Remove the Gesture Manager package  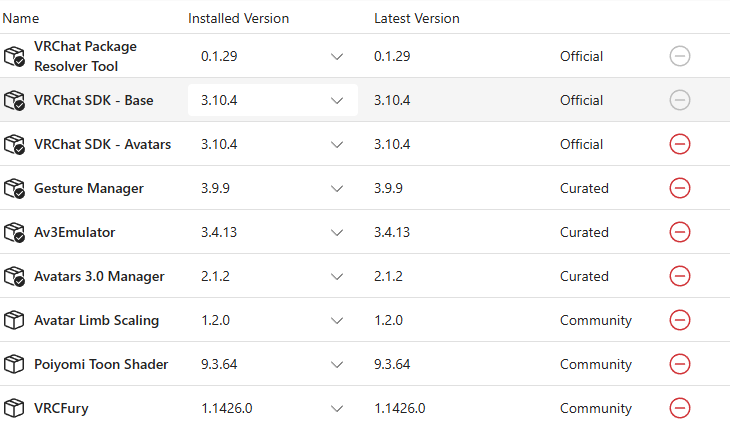680,188
